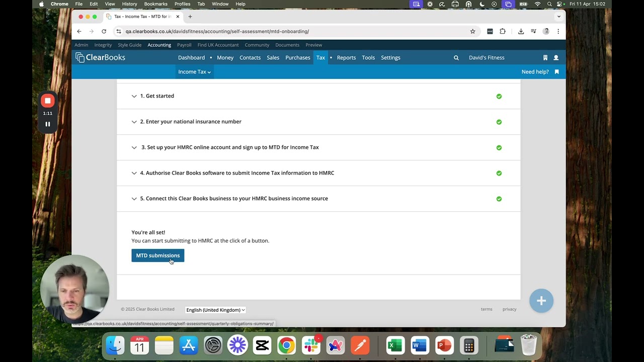Open the Postman app from the Dock
The height and width of the screenshot is (362, 644).
(x=360, y=345)
